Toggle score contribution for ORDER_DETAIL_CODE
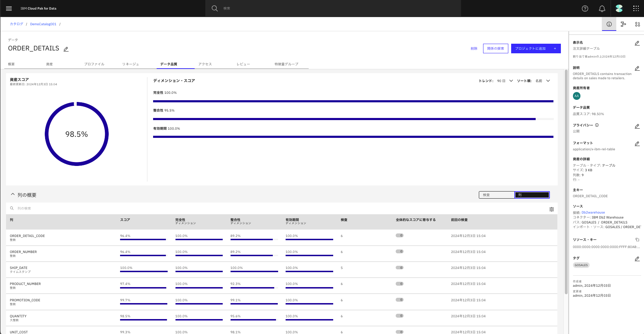The image size is (644, 334). click(x=400, y=235)
